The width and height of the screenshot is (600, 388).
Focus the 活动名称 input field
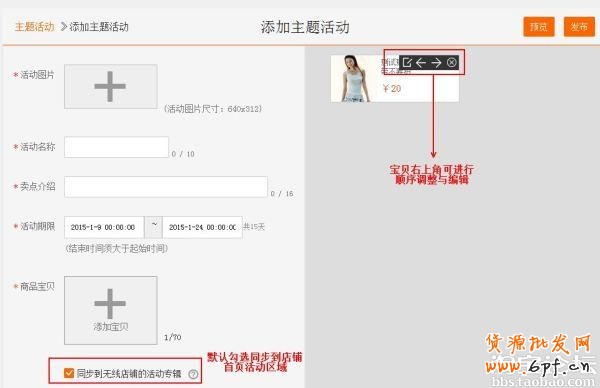tap(116, 147)
